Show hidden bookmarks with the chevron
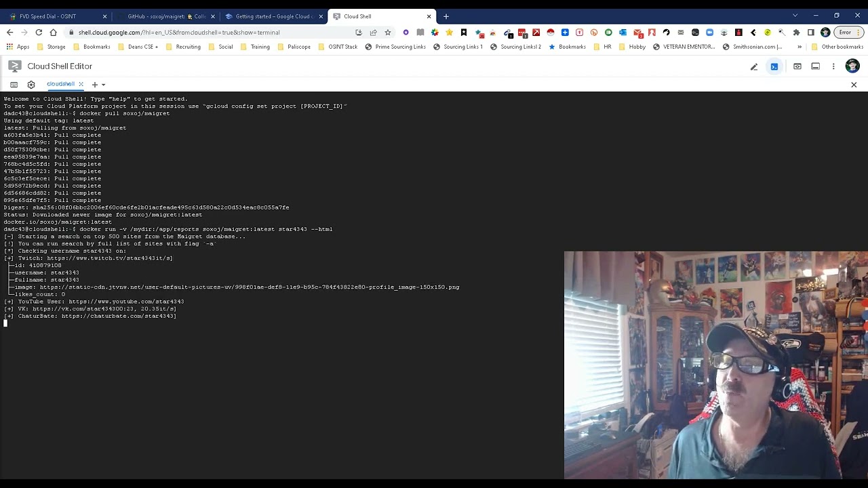Image resolution: width=868 pixels, height=488 pixels. [x=800, y=47]
